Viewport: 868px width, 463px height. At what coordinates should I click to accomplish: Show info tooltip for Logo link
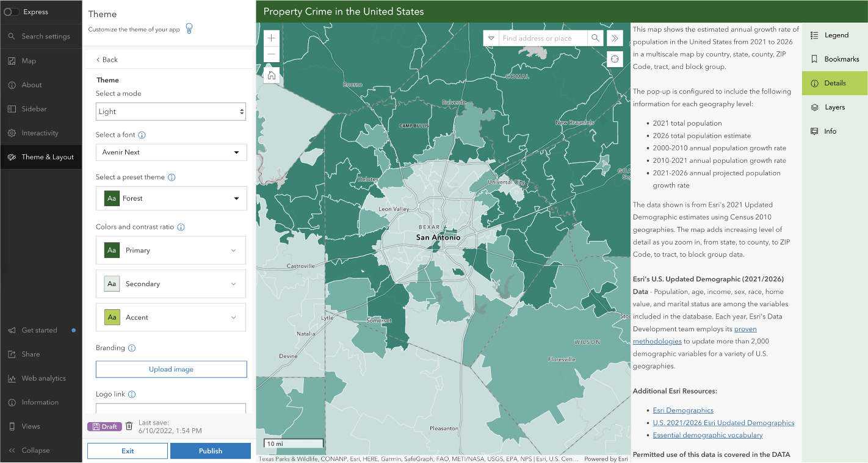(132, 395)
